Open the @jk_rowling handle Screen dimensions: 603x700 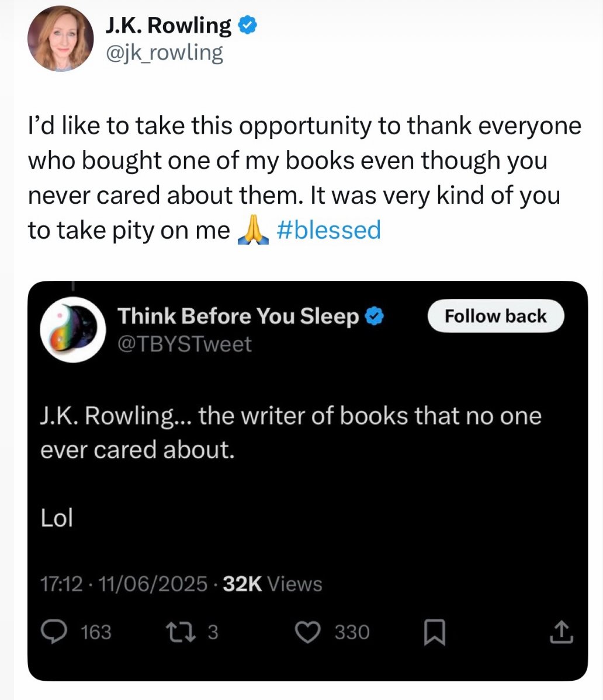tap(164, 53)
